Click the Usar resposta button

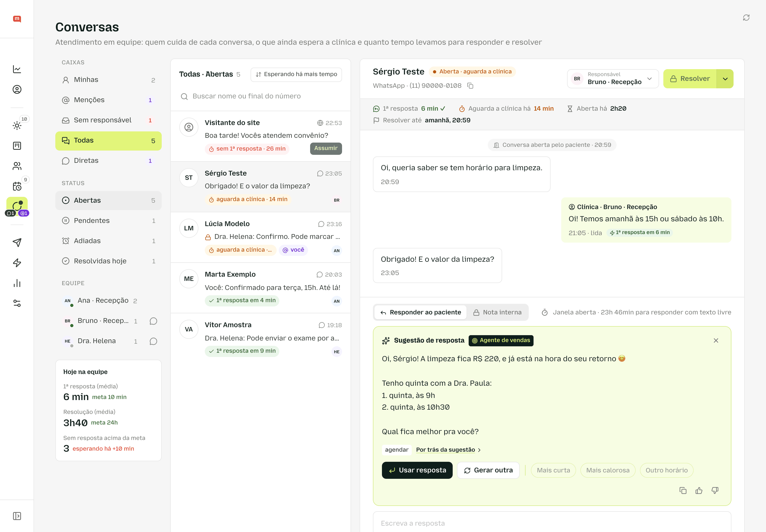pos(417,470)
